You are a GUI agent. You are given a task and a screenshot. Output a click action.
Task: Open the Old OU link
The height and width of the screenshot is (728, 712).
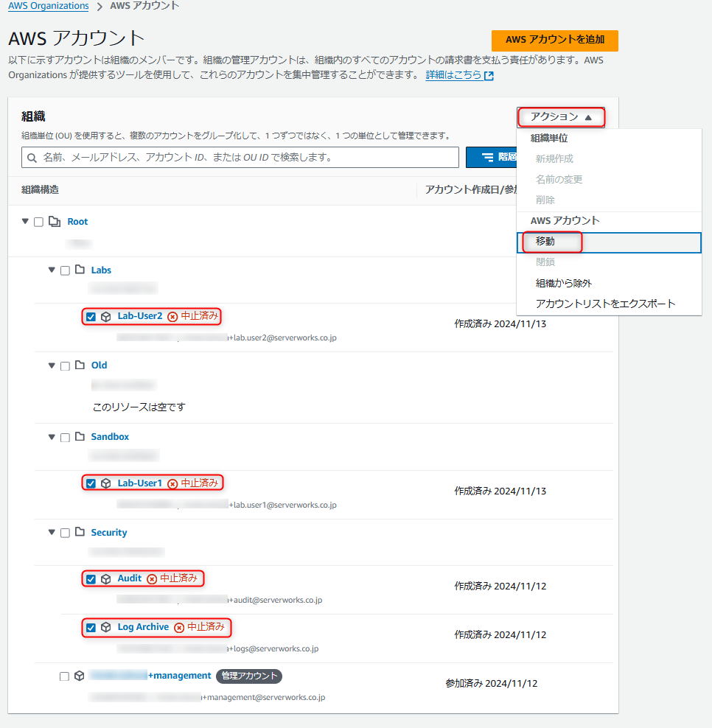coord(99,365)
